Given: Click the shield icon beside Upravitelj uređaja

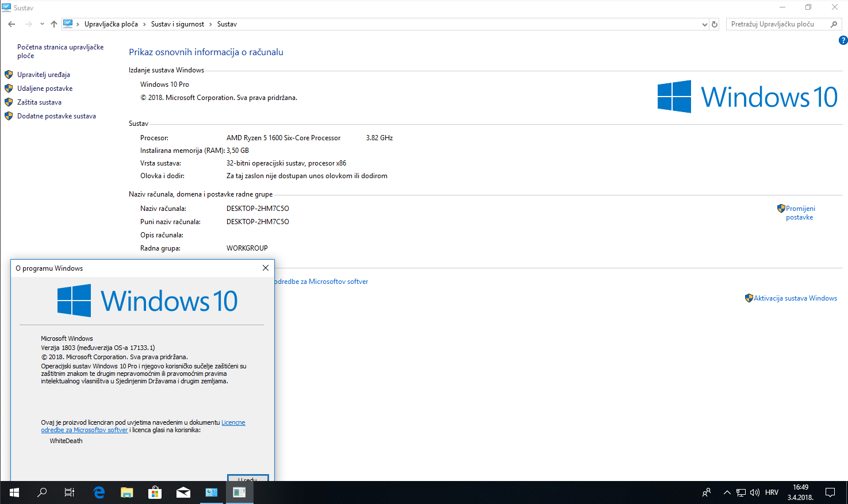Looking at the screenshot, I should click(9, 75).
